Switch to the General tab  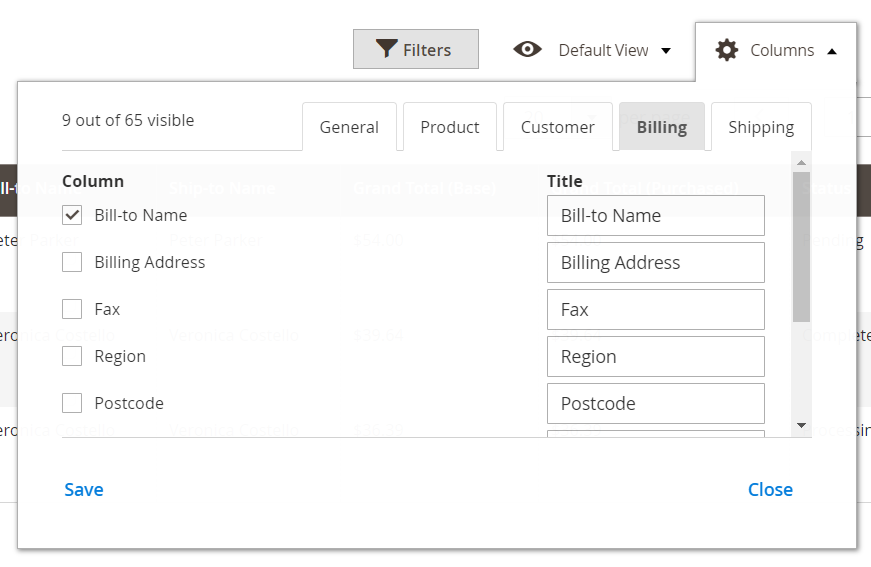(x=349, y=127)
